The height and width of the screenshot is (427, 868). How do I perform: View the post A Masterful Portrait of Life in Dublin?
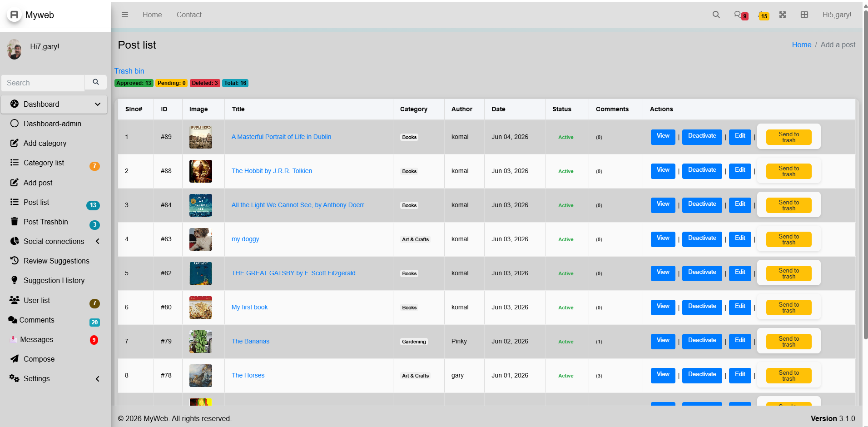(x=663, y=137)
